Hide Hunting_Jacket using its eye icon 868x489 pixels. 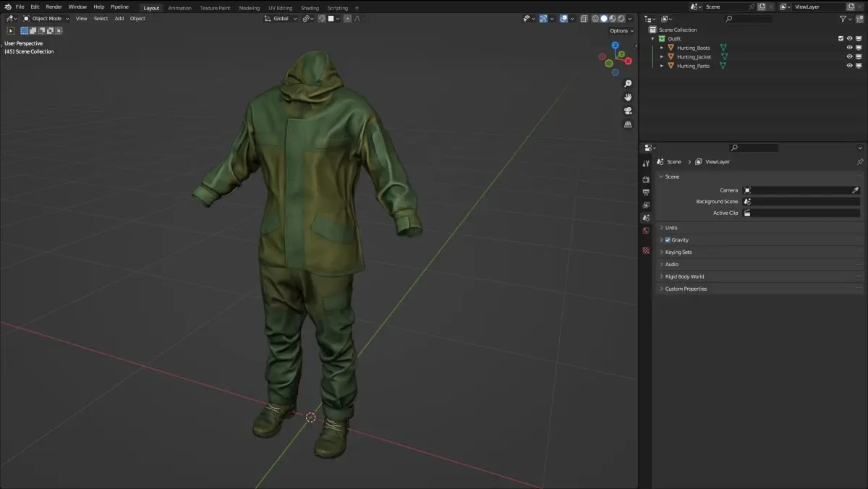(849, 56)
